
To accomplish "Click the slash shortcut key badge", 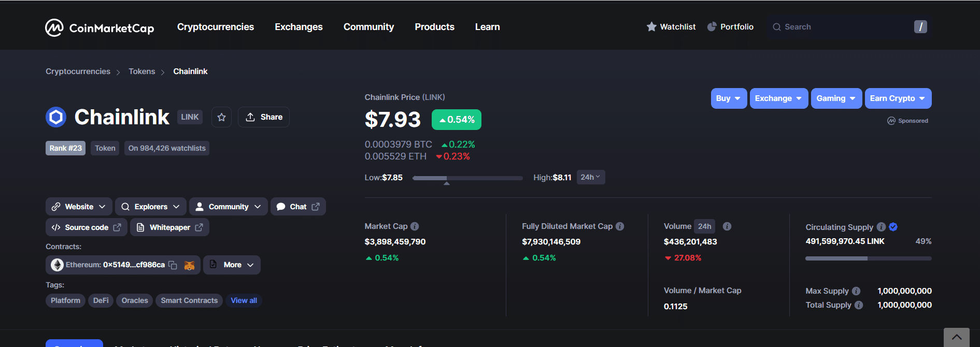I will pyautogui.click(x=920, y=27).
